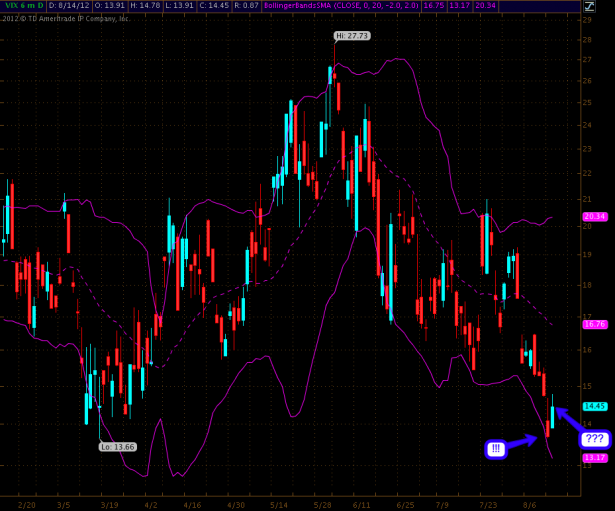
Task: Click the 'C: 14.45' close value field
Action: [x=215, y=5]
